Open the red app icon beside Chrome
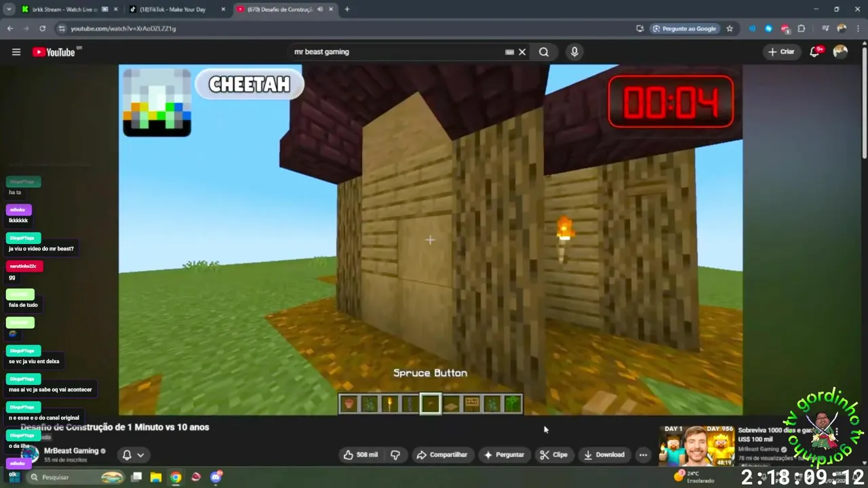The image size is (868, 488). (x=196, y=477)
